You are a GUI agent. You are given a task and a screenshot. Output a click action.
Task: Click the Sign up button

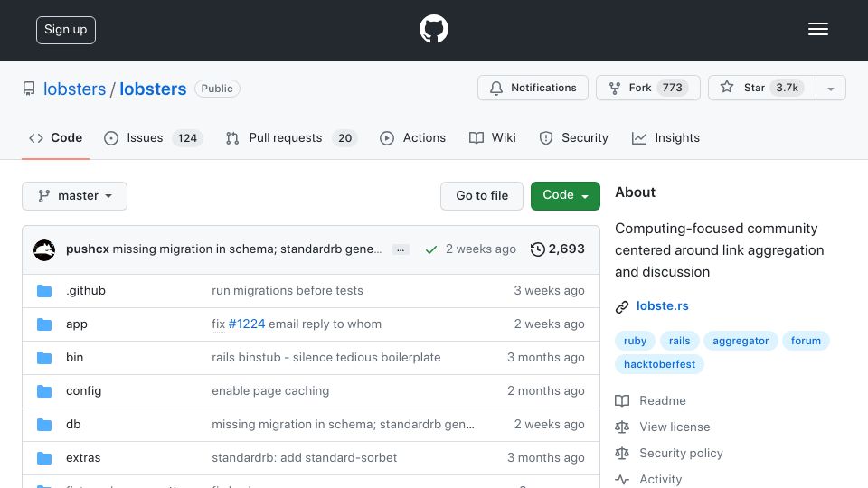66,30
